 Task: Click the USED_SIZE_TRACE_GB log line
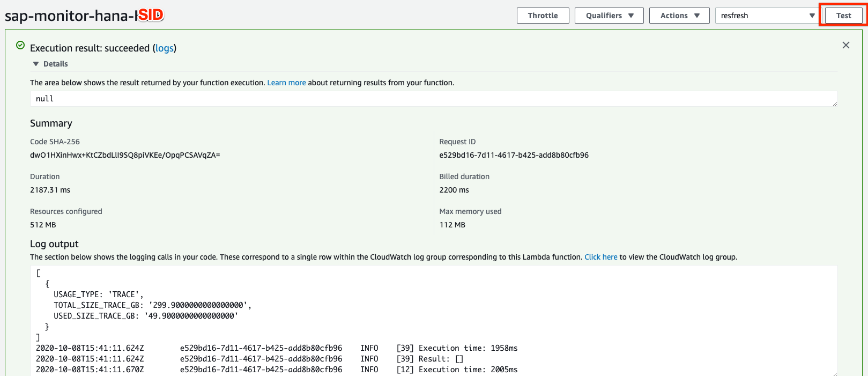pos(146,316)
